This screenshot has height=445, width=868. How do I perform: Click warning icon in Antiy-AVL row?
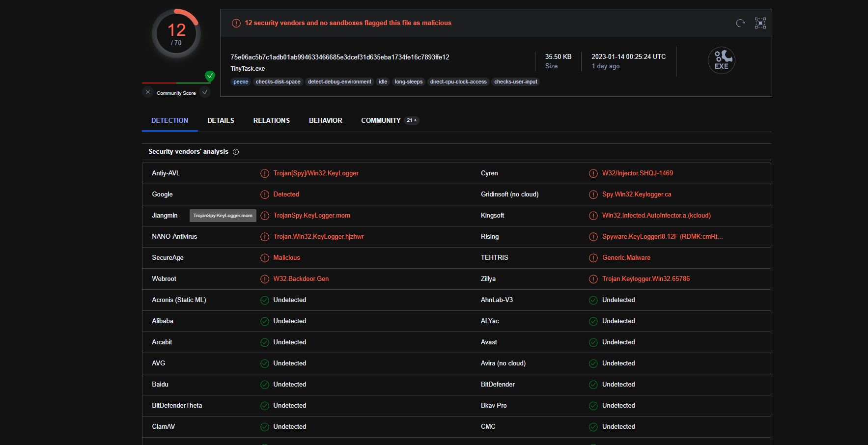(265, 173)
